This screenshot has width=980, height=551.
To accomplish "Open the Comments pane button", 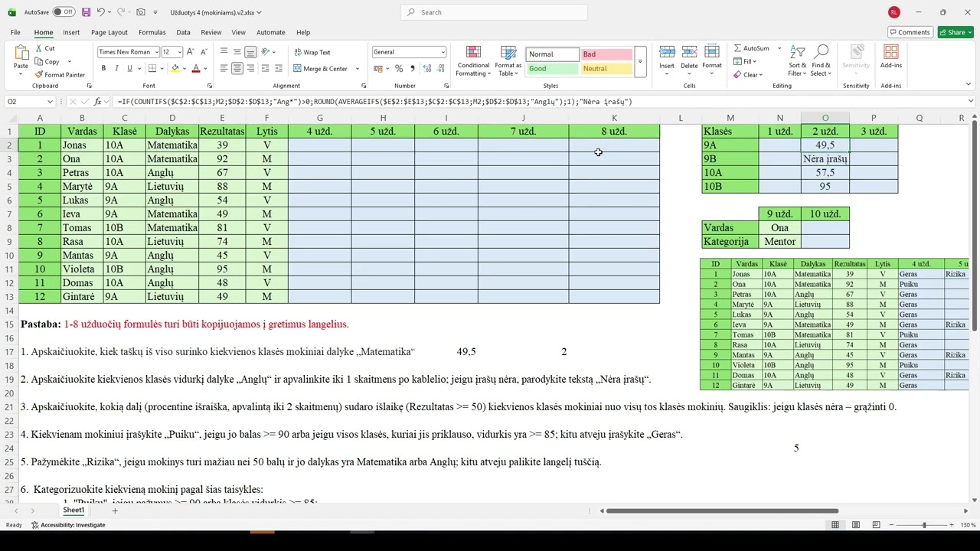I will (x=910, y=32).
